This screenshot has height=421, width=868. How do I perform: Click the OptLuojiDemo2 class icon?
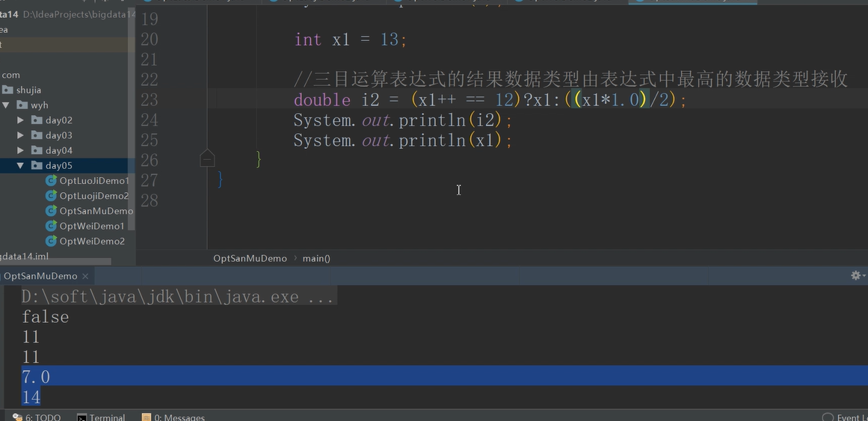[51, 195]
